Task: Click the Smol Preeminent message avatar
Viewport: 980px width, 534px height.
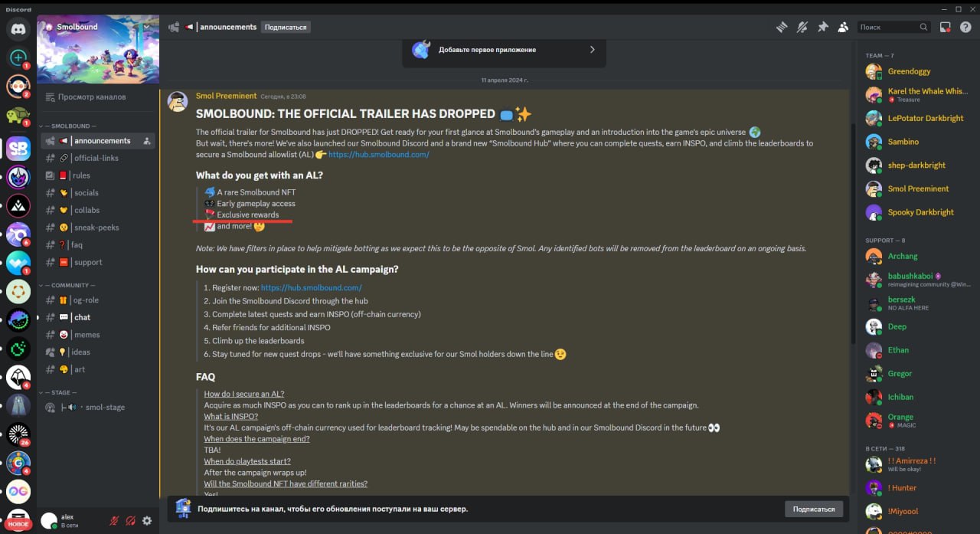Action: pyautogui.click(x=178, y=102)
